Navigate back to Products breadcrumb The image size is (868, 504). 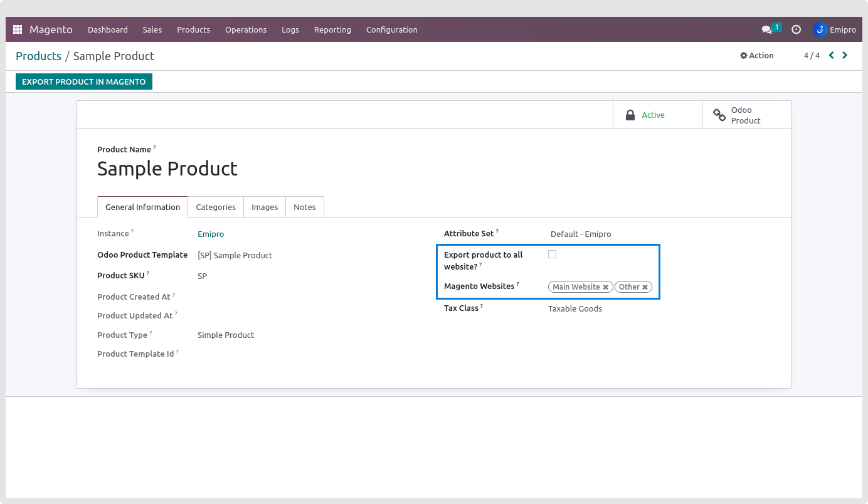pyautogui.click(x=38, y=56)
